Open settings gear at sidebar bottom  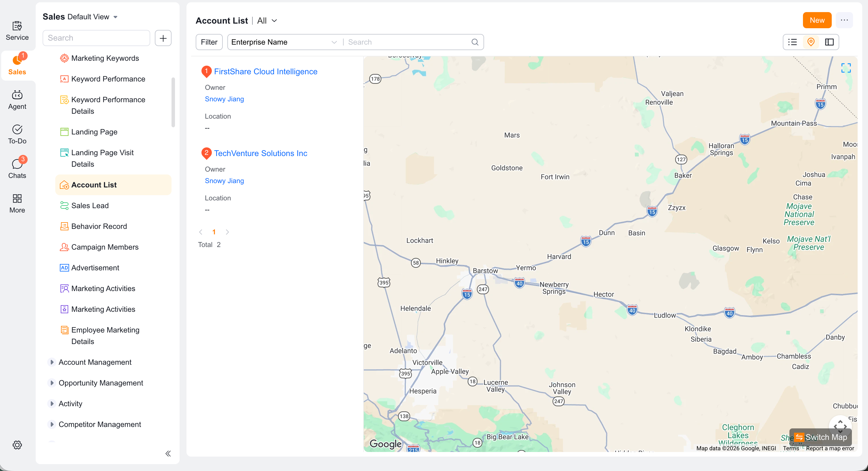click(x=17, y=445)
